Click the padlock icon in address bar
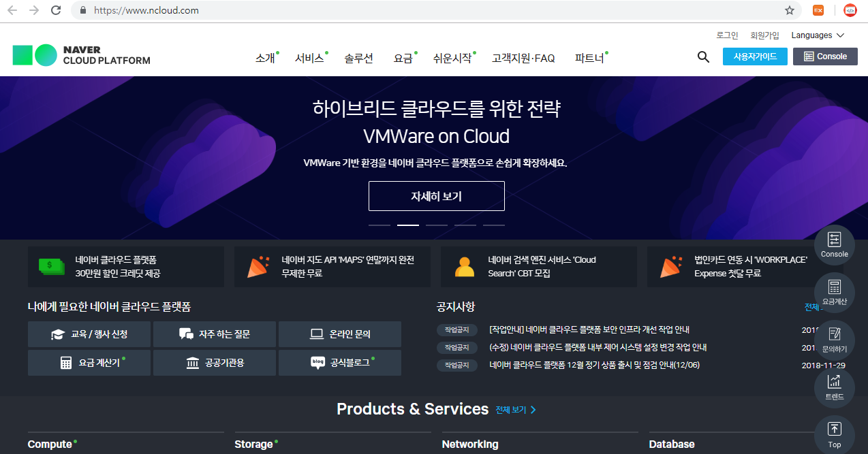868x454 pixels. click(83, 10)
